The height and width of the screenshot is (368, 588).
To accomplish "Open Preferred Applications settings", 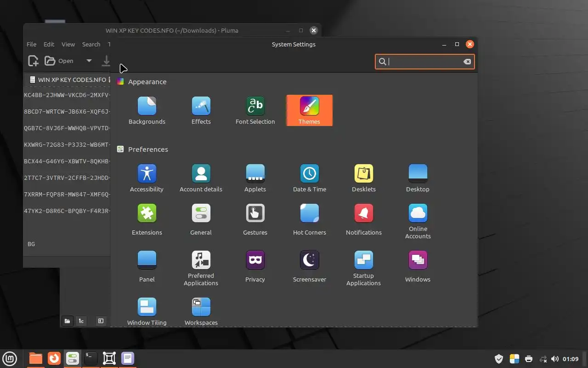I will pos(201,268).
